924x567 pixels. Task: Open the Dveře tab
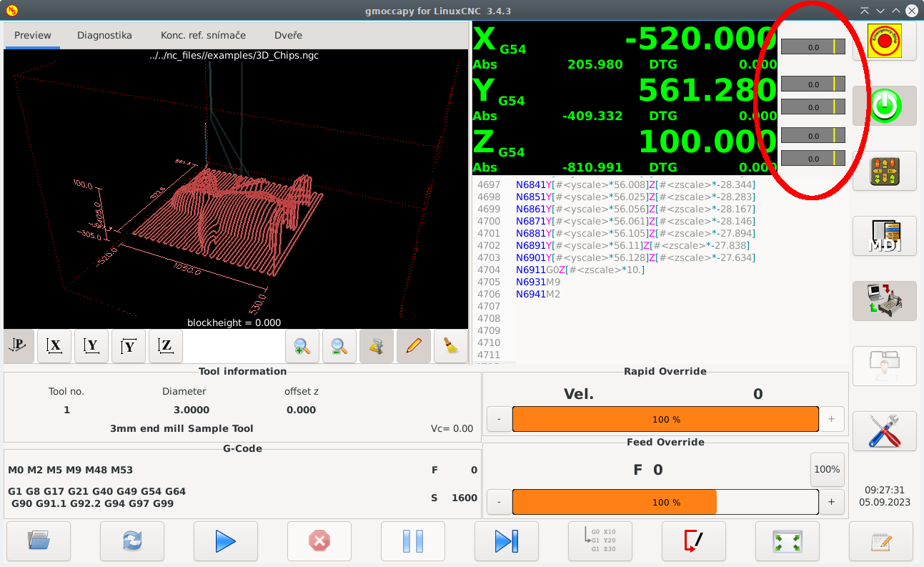click(x=287, y=35)
